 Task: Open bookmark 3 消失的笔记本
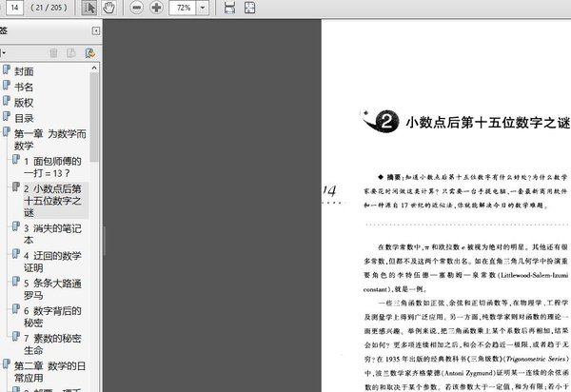pos(53,234)
